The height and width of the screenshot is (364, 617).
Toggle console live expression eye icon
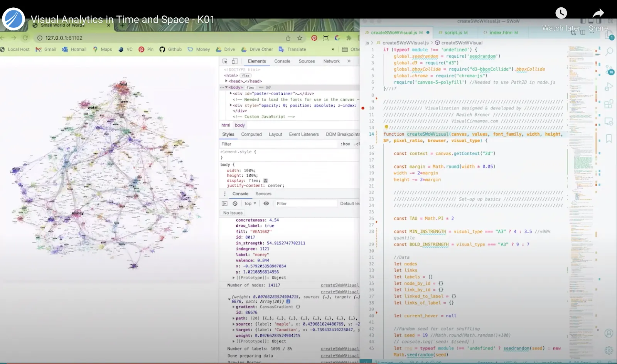[266, 203]
